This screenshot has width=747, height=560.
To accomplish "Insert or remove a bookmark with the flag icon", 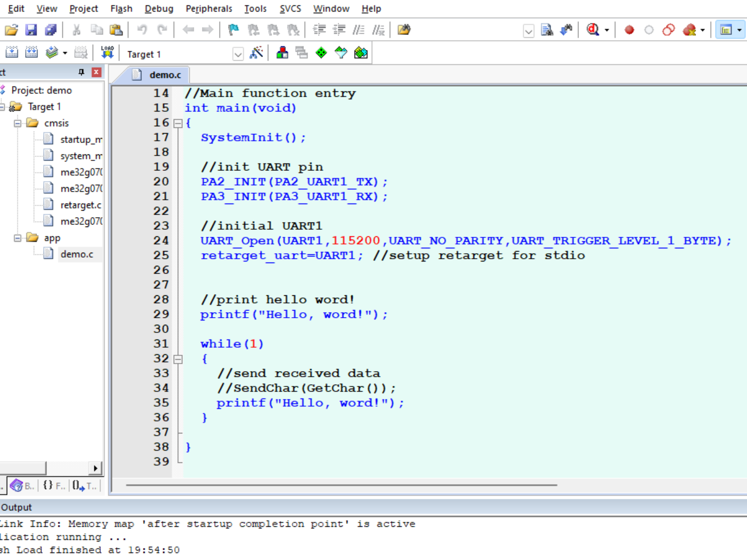I will (x=234, y=30).
